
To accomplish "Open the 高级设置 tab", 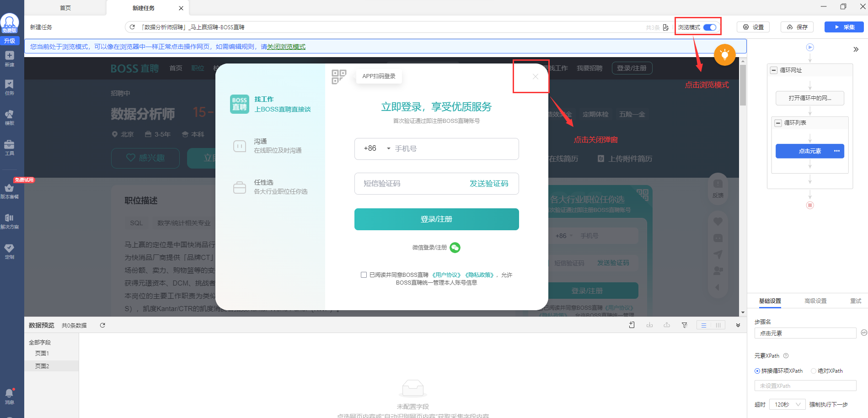I will 815,301.
